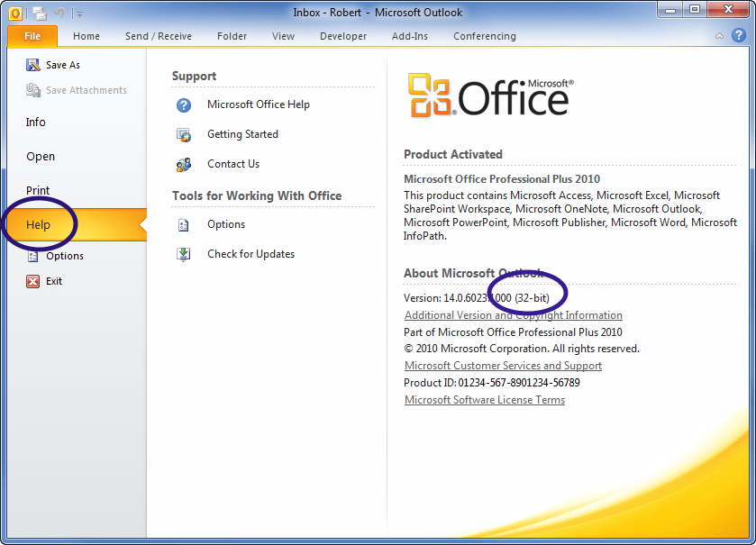Image resolution: width=756 pixels, height=545 pixels.
Task: Open Microsoft Office Help in Support list
Action: click(x=259, y=104)
